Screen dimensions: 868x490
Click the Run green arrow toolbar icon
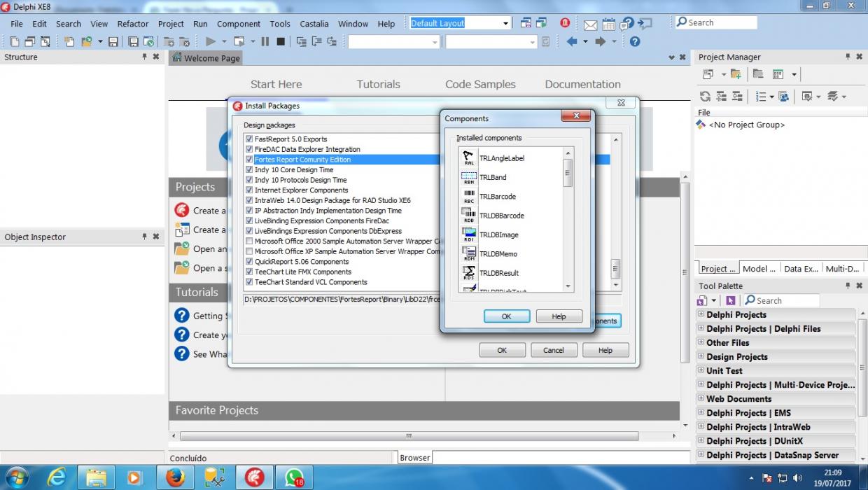(x=211, y=42)
